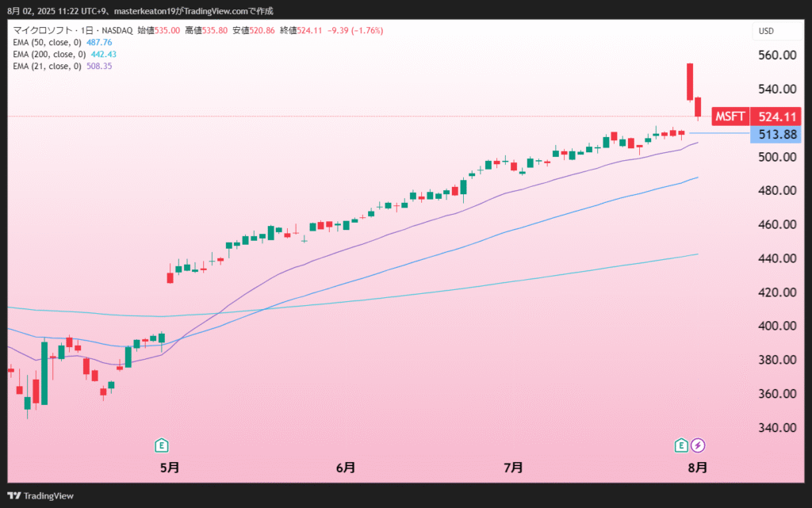Click the EMA 21 value 508.35
This screenshot has width=812, height=508.
click(x=99, y=67)
